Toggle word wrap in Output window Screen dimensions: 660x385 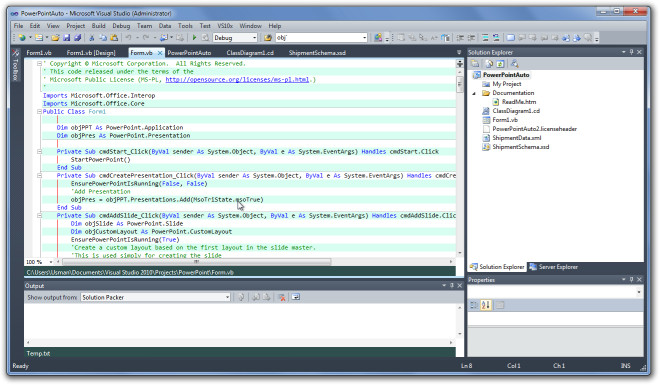click(x=296, y=297)
